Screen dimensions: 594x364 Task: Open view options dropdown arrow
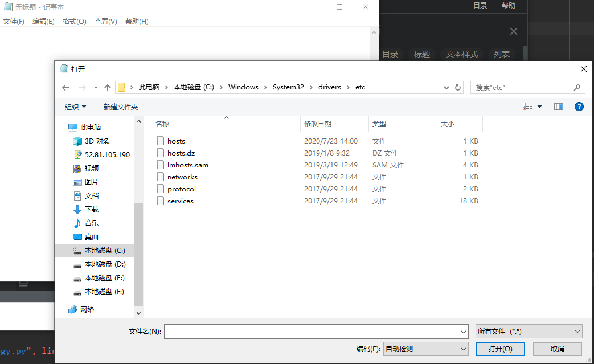point(539,107)
